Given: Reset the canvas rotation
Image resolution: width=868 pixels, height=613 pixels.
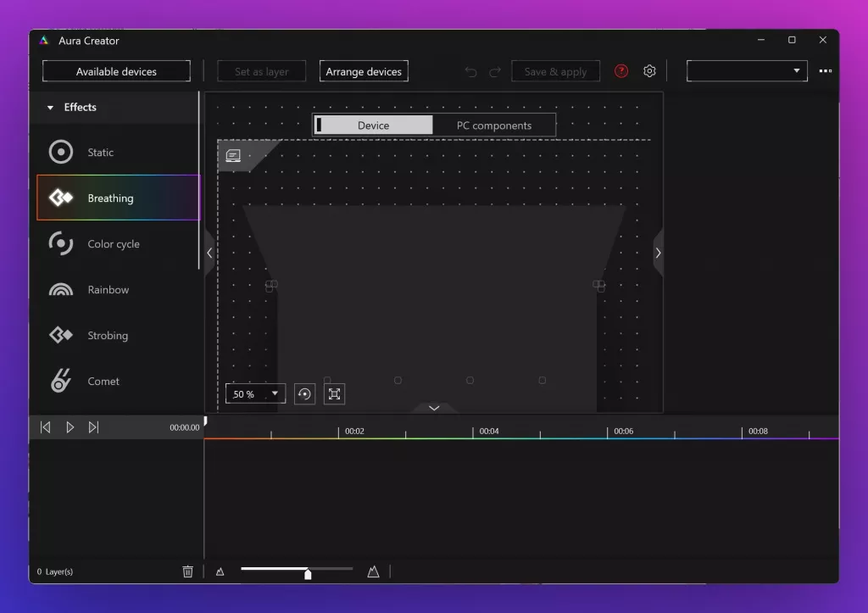Looking at the screenshot, I should click(304, 393).
